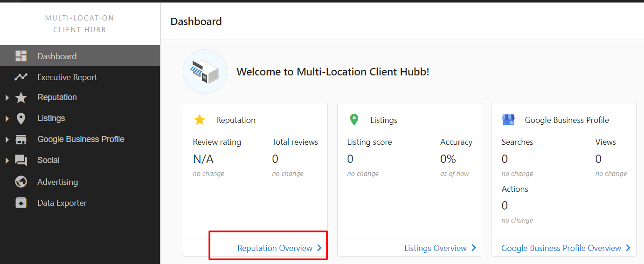Click the round storefront welcome logo
The width and height of the screenshot is (644, 264).
[x=205, y=72]
